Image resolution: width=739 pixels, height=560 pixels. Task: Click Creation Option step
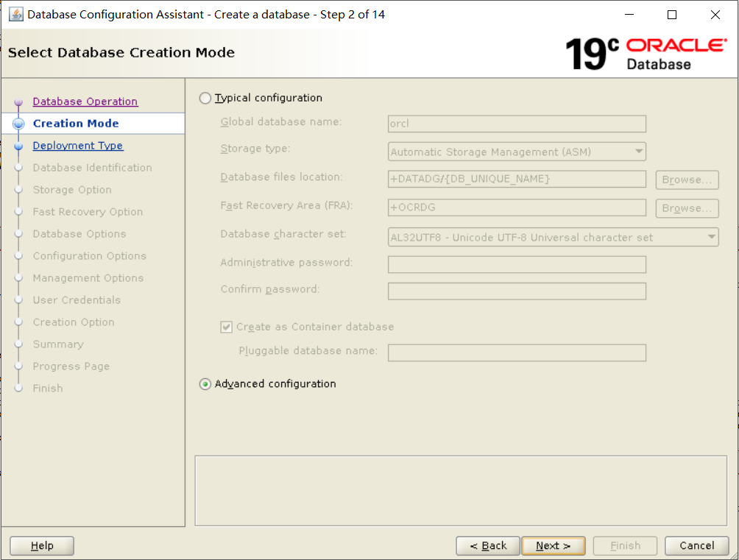click(74, 322)
